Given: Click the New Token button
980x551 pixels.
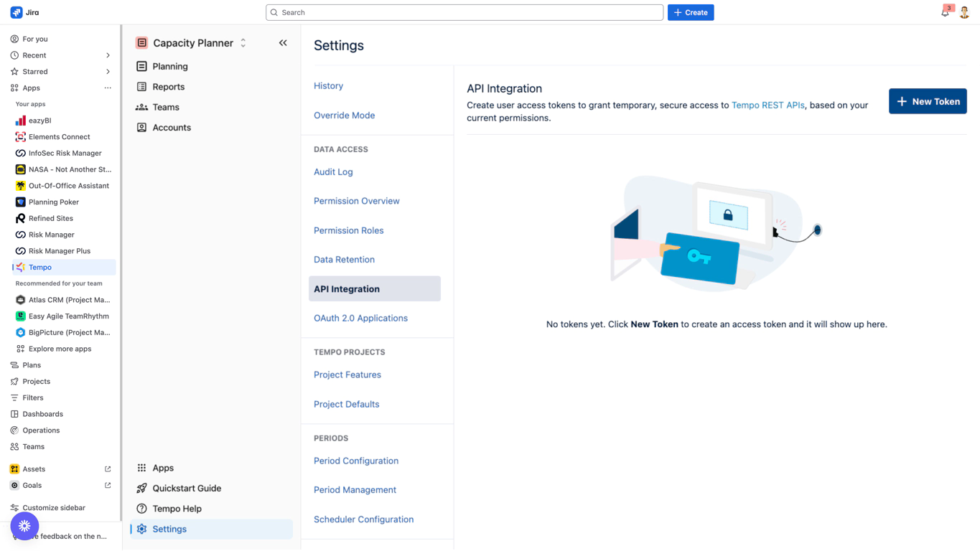Looking at the screenshot, I should click(x=927, y=101).
